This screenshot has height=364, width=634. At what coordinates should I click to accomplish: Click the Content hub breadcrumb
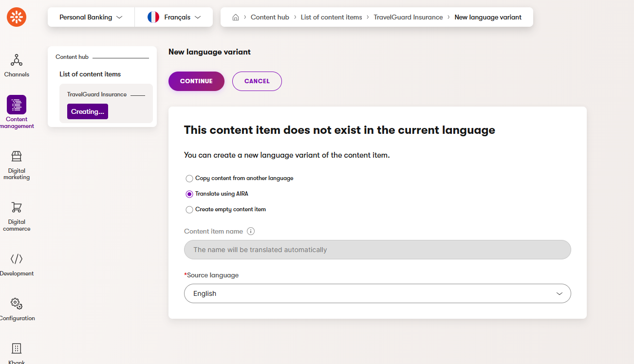tap(270, 17)
